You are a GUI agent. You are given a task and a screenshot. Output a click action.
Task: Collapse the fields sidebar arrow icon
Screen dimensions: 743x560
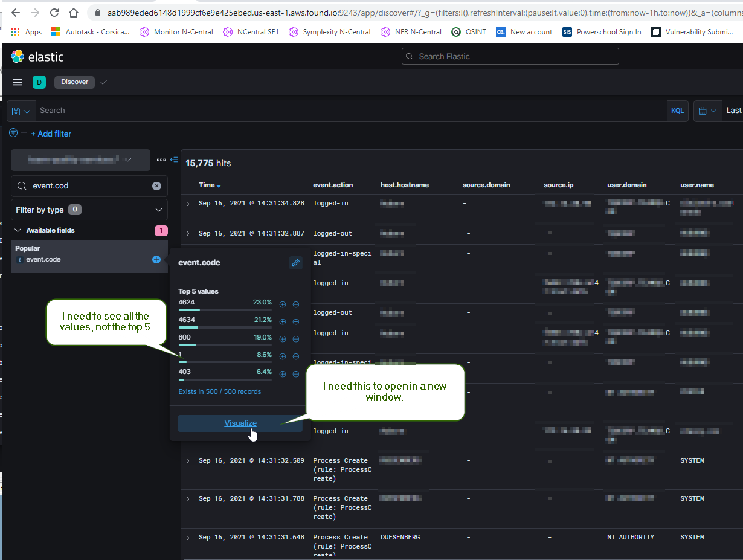point(175,159)
